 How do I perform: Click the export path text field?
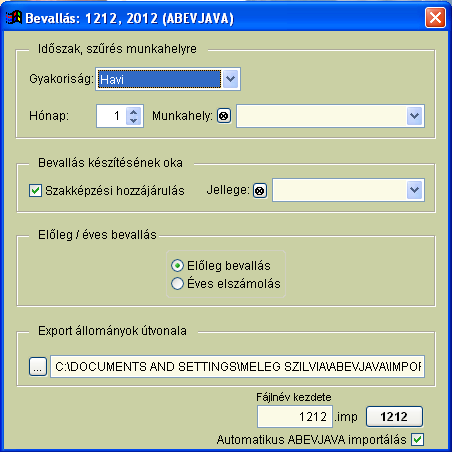click(x=237, y=367)
